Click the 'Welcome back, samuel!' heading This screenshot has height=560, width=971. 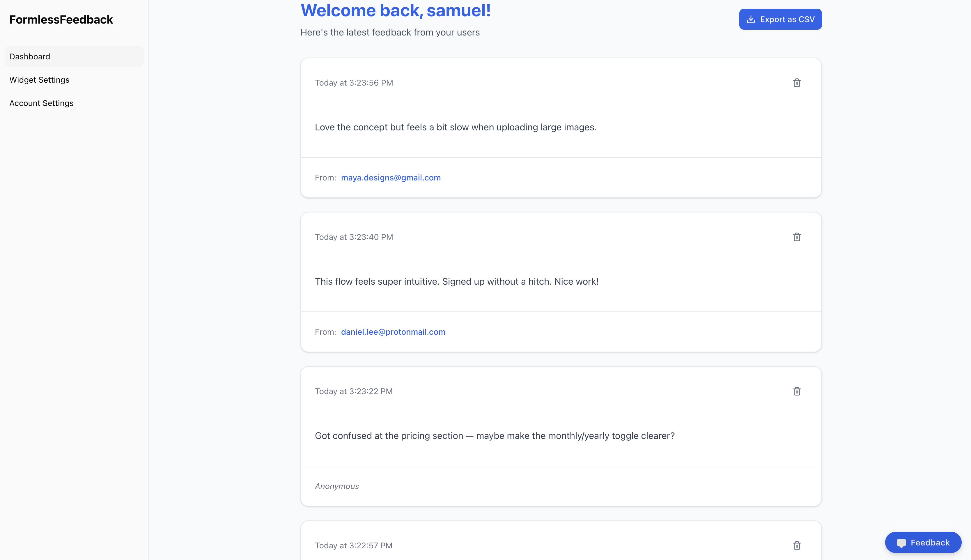396,10
